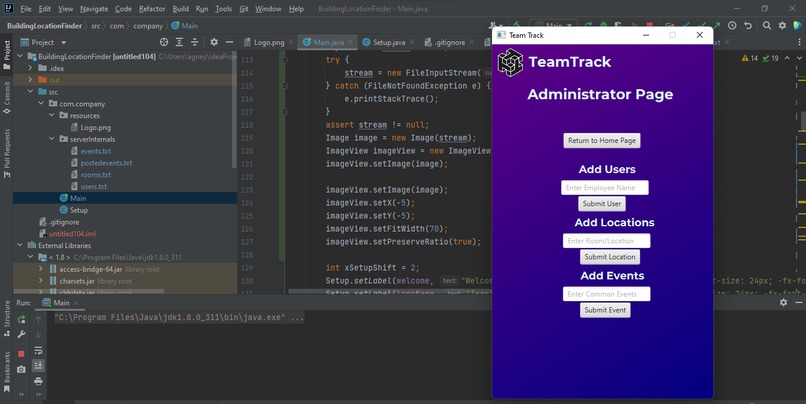
Task: Focus Enter Common Events field
Action: point(607,294)
